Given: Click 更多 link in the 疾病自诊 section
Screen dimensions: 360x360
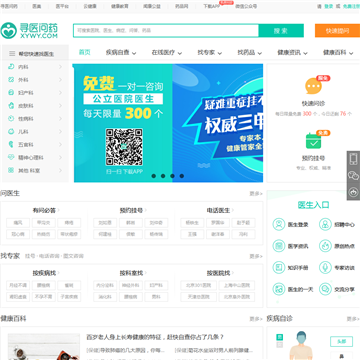Looking at the screenshot, I should tap(353, 319).
